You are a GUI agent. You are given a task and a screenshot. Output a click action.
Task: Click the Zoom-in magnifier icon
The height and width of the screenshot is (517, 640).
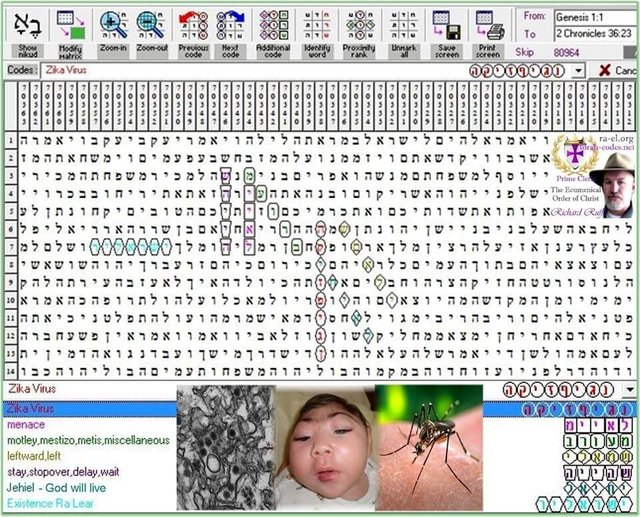pos(113,25)
